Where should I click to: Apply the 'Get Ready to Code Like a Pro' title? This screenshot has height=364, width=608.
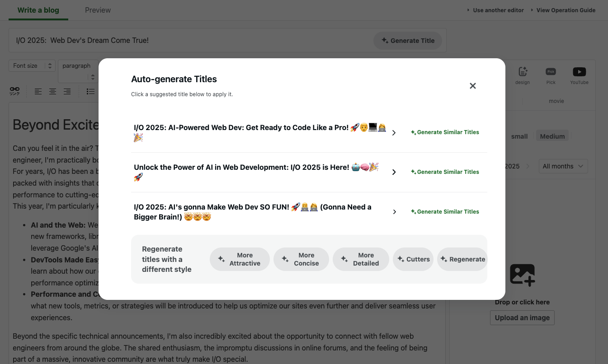tap(260, 132)
